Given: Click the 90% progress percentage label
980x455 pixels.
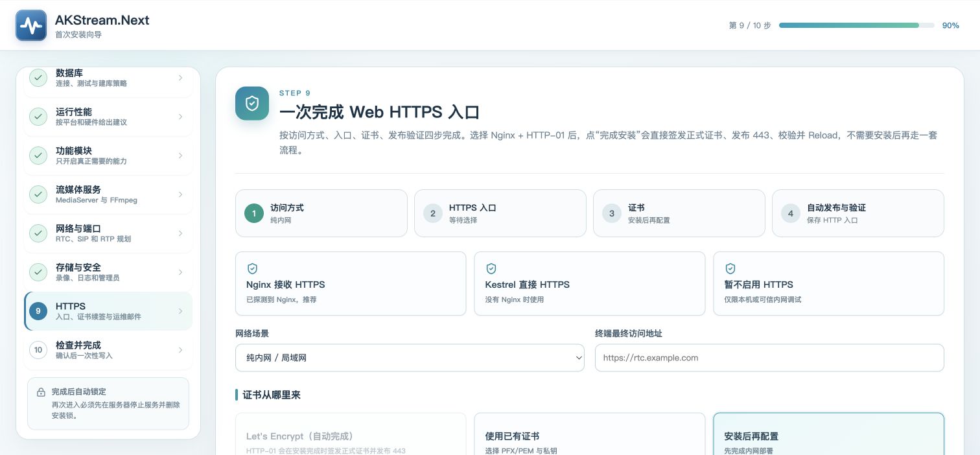Looking at the screenshot, I should coord(951,25).
